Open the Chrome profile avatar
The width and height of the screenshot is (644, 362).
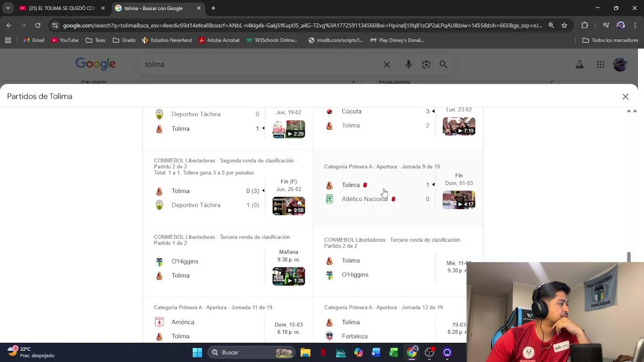621,25
